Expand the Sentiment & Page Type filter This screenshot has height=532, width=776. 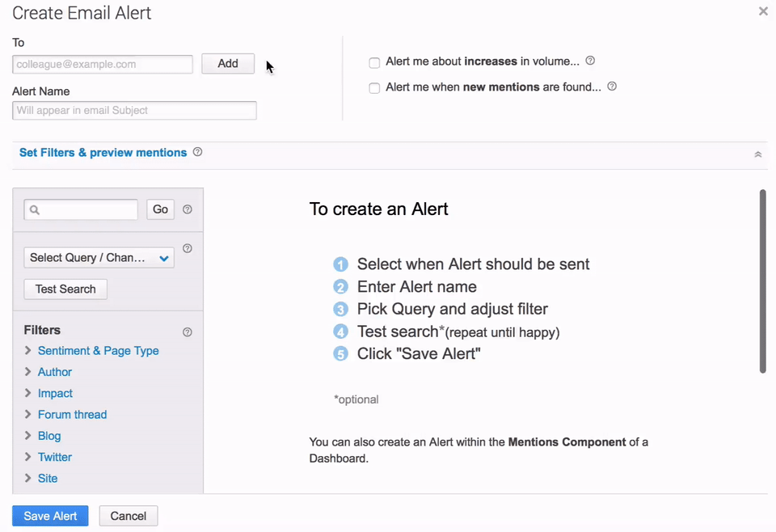98,351
